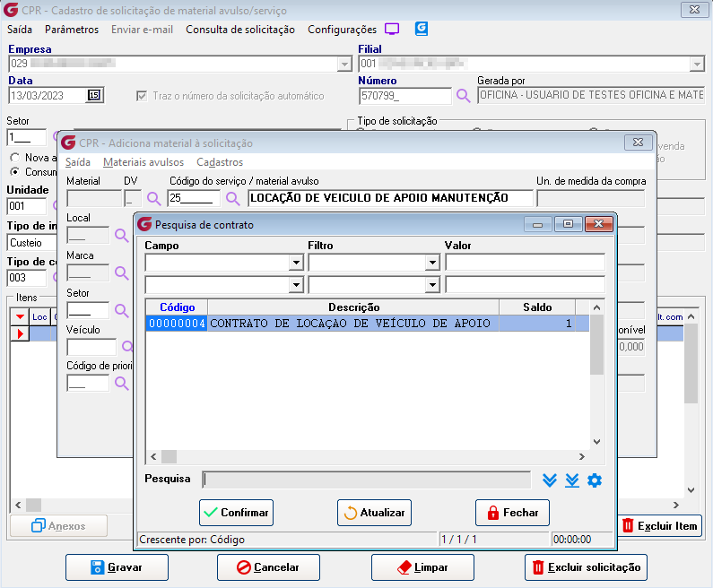
Task: Open the calendar picker for Data field
Action: click(94, 95)
